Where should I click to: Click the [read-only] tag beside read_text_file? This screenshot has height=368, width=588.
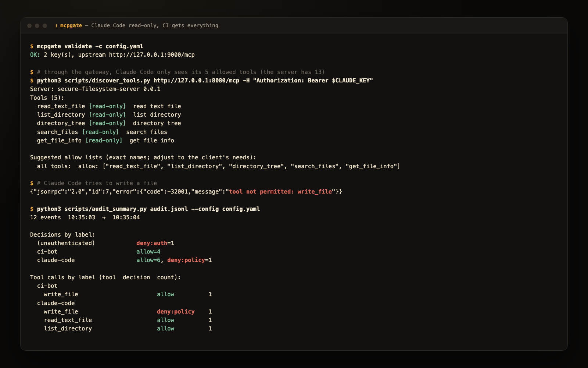point(107,106)
